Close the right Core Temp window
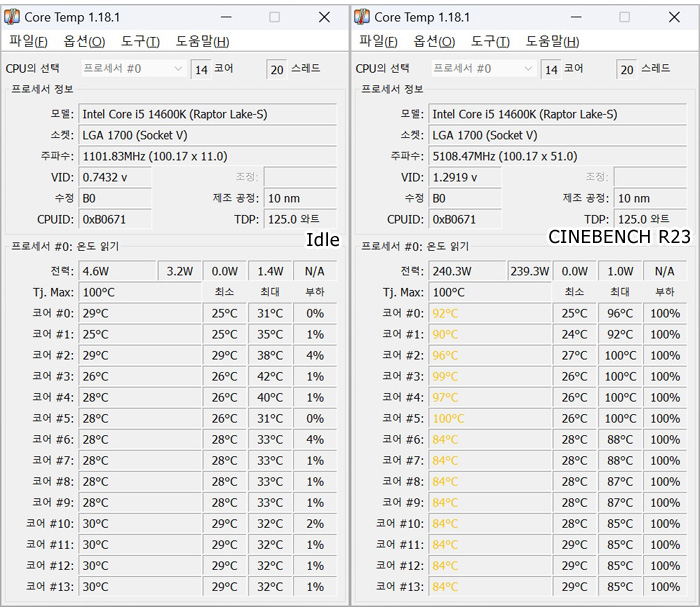700x610 pixels. pyautogui.click(x=674, y=17)
